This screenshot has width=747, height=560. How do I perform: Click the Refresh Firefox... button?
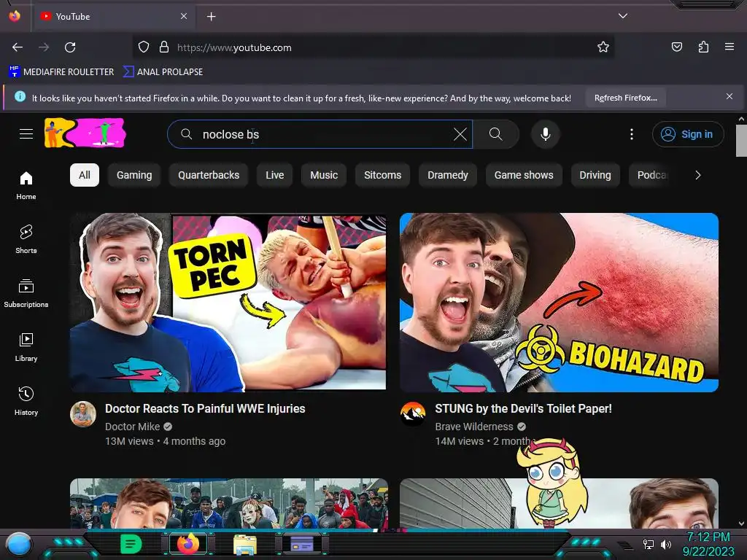coord(625,98)
